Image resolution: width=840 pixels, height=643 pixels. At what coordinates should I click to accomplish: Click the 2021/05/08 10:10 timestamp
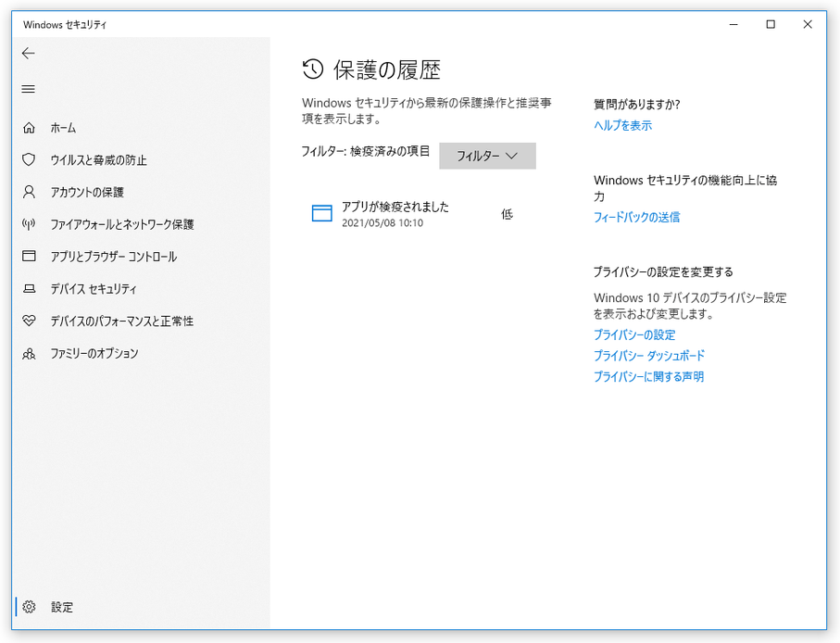(x=382, y=223)
